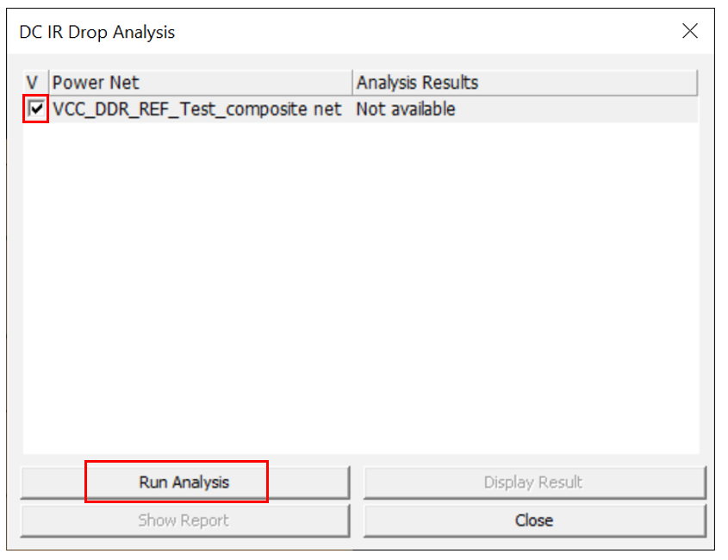Viewport: 728px width, 560px height.
Task: Click divider between Power Net and Analysis Results headers
Action: [x=353, y=83]
